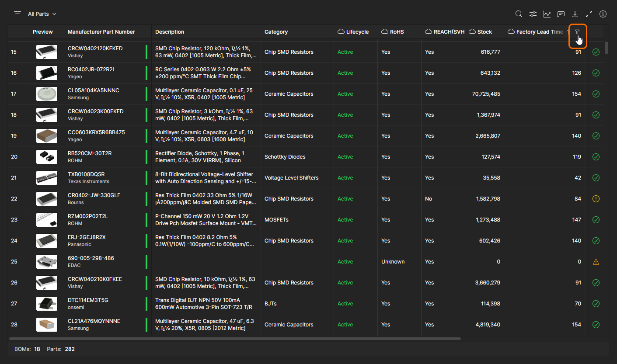Viewport: 617px width, 364px height.
Task: Show the line chart analytics view
Action: [547, 14]
